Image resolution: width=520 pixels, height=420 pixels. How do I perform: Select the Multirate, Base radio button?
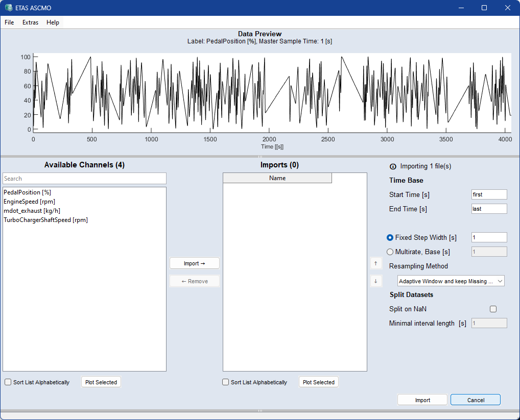tap(390, 252)
